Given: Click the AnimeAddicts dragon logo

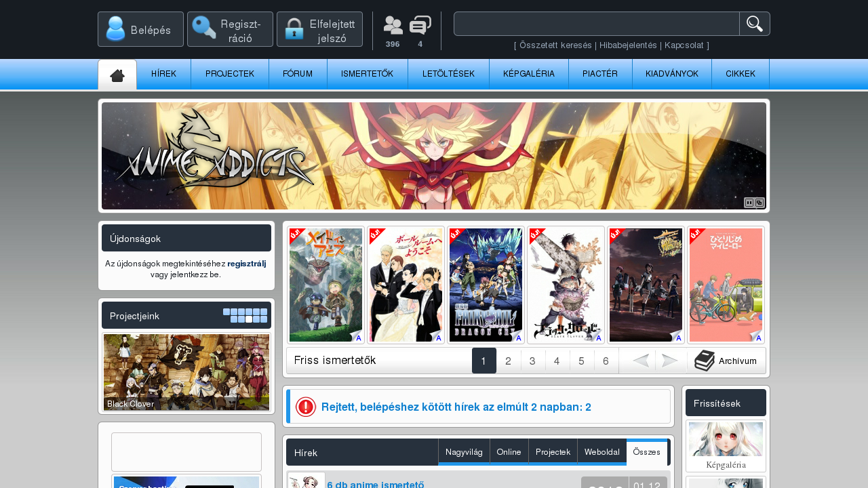Looking at the screenshot, I should pos(214,152).
